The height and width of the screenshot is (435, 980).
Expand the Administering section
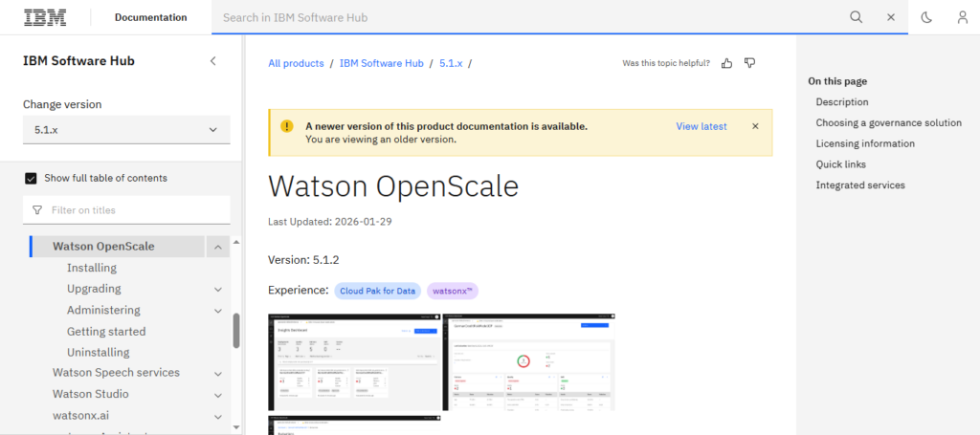coord(218,310)
